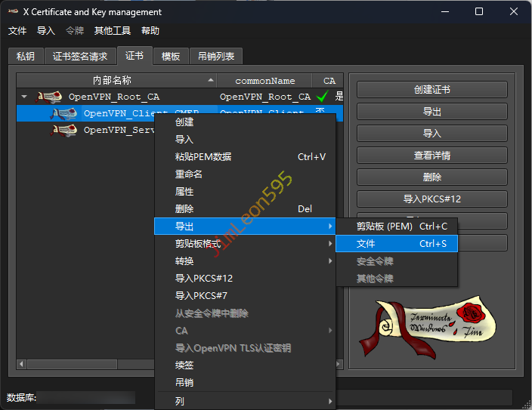The height and width of the screenshot is (410, 532).
Task: Open the 吊销列表 tab
Action: 215,57
